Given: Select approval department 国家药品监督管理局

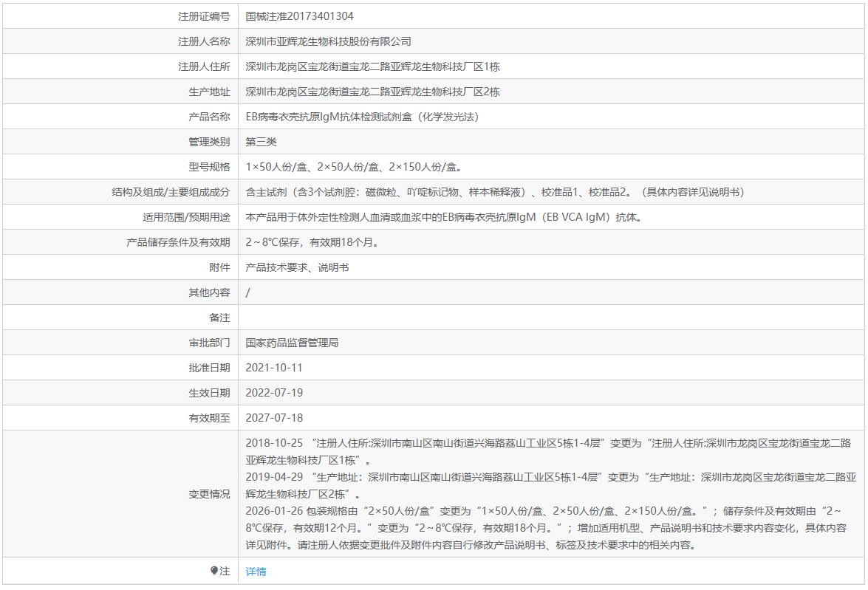Looking at the screenshot, I should tap(293, 343).
